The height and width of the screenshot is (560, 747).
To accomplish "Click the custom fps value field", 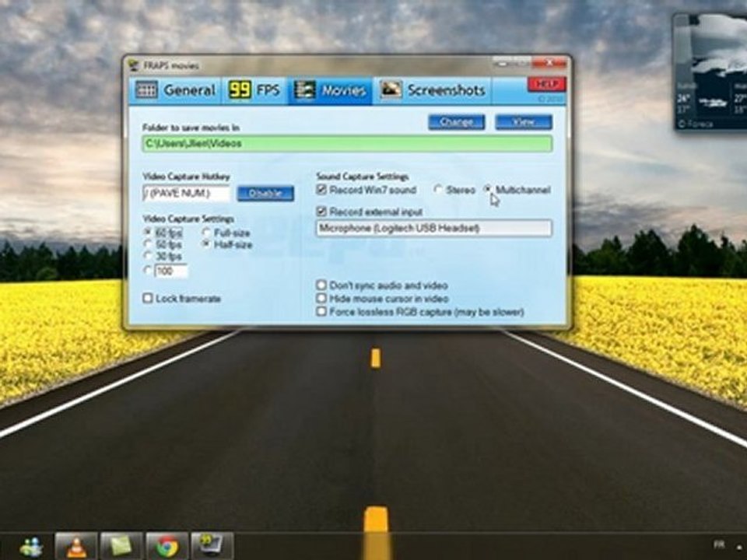I will 171,271.
